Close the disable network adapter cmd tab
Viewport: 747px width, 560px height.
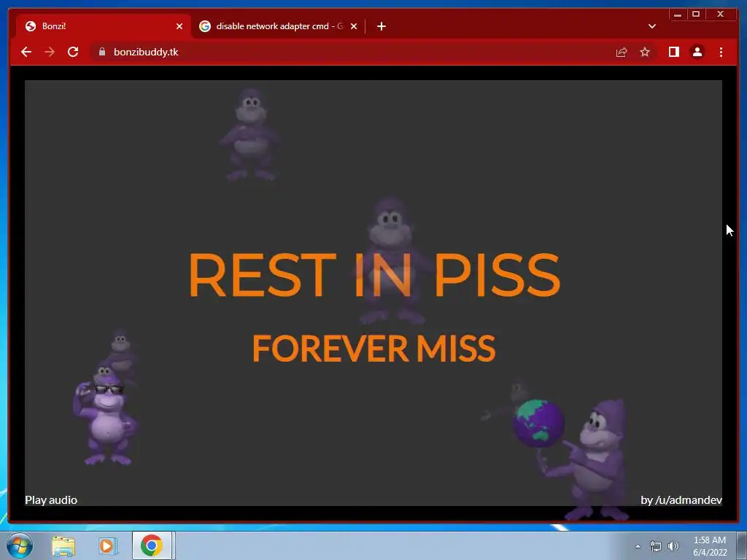[354, 26]
